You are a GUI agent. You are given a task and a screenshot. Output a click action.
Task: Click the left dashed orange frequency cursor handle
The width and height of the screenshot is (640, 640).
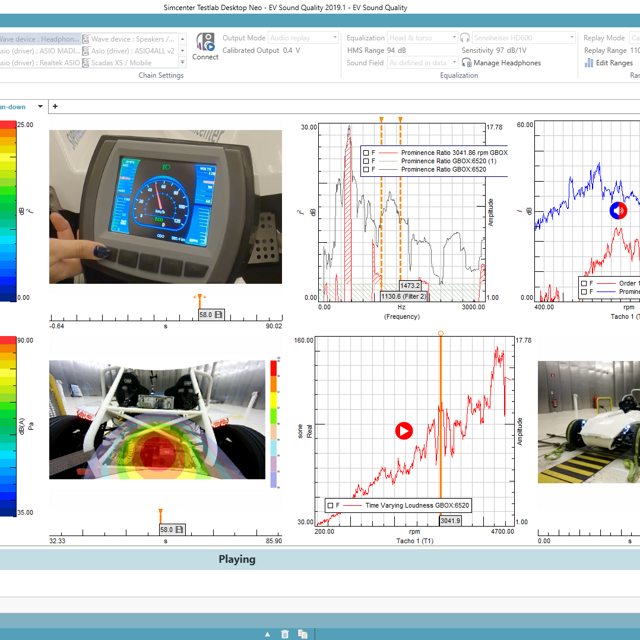[x=381, y=120]
